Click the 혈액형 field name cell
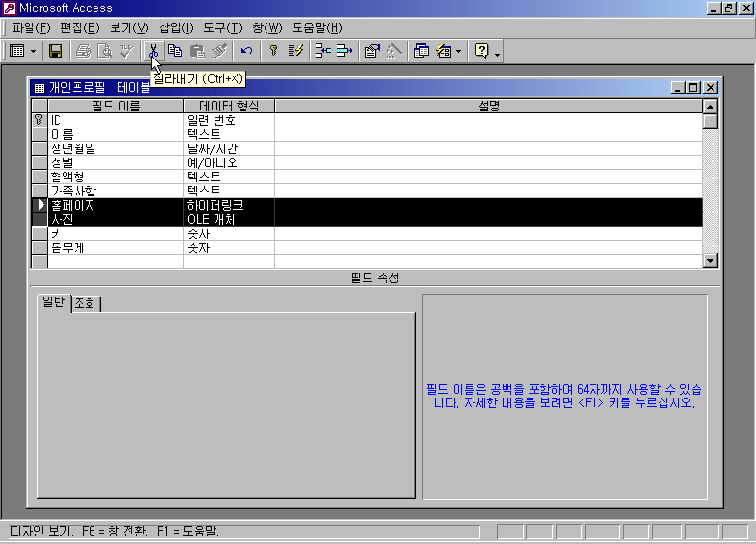The width and height of the screenshot is (756, 544). click(x=115, y=177)
